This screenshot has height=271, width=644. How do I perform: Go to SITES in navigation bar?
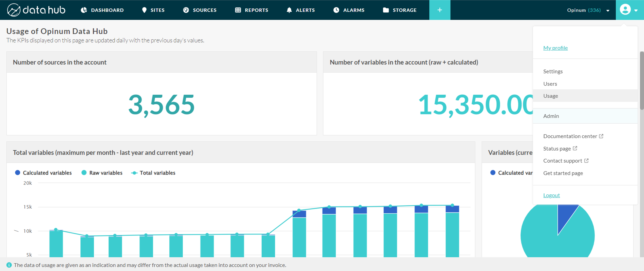coord(153,10)
